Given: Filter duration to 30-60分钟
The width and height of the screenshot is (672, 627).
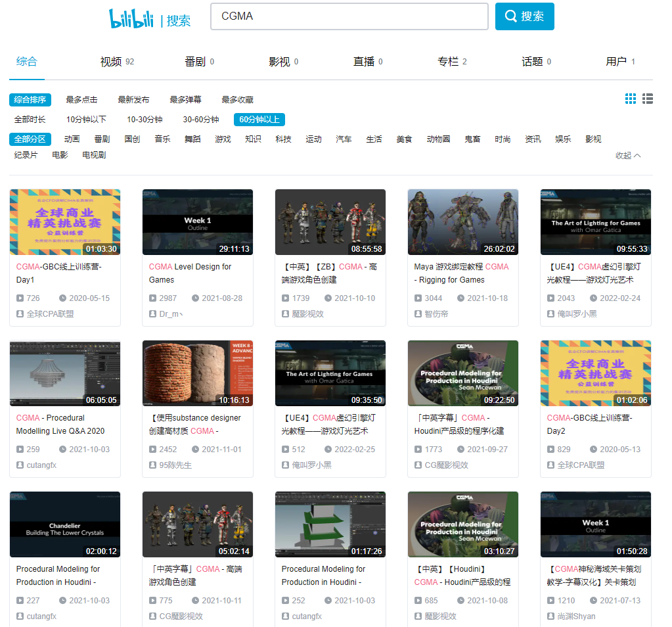Looking at the screenshot, I should 201,119.
